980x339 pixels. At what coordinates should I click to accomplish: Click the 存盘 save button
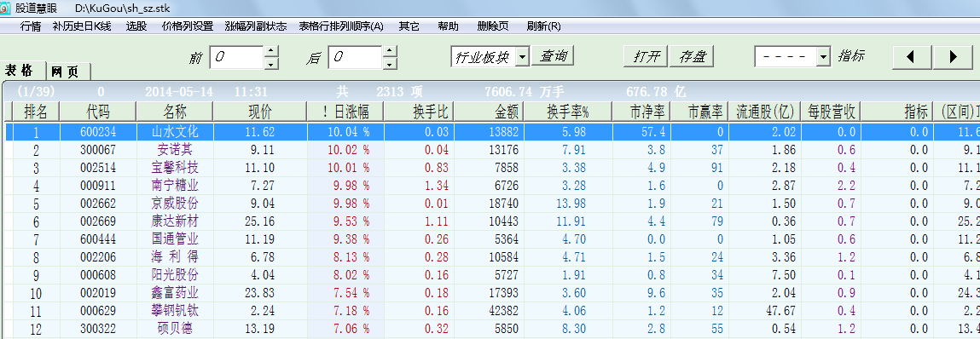pos(692,56)
